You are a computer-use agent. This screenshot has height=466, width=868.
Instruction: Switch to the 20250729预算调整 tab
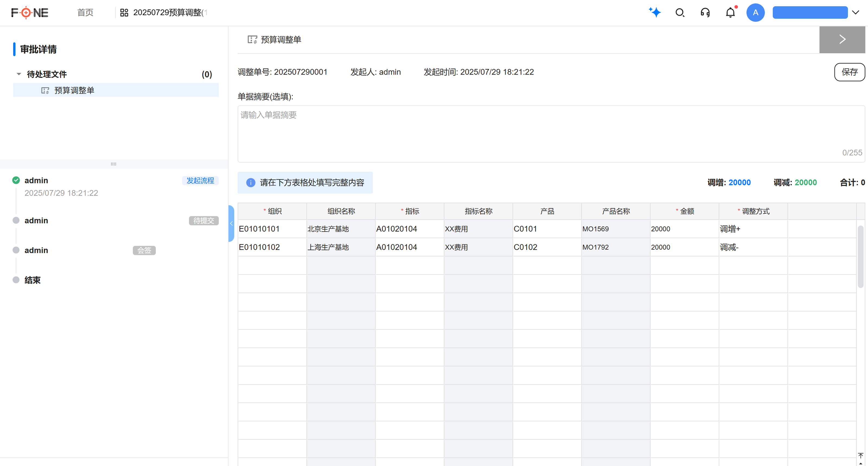click(170, 12)
